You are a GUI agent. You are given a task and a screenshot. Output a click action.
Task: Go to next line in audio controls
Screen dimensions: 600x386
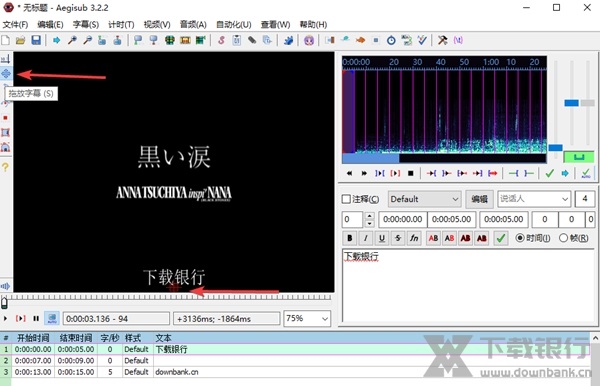(364, 173)
